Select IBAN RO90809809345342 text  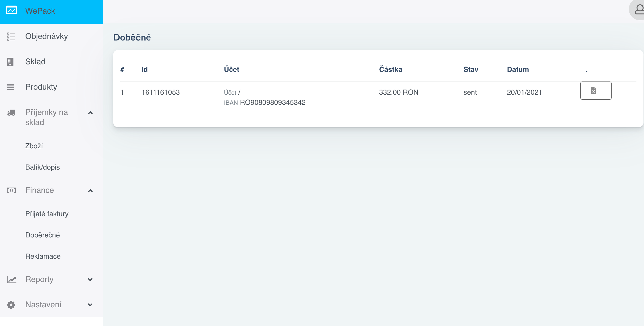265,102
